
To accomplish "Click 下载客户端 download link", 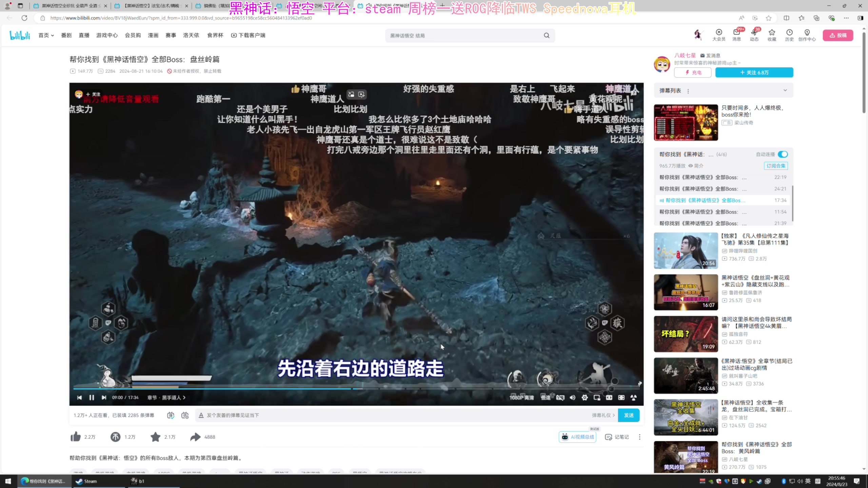I will [248, 35].
